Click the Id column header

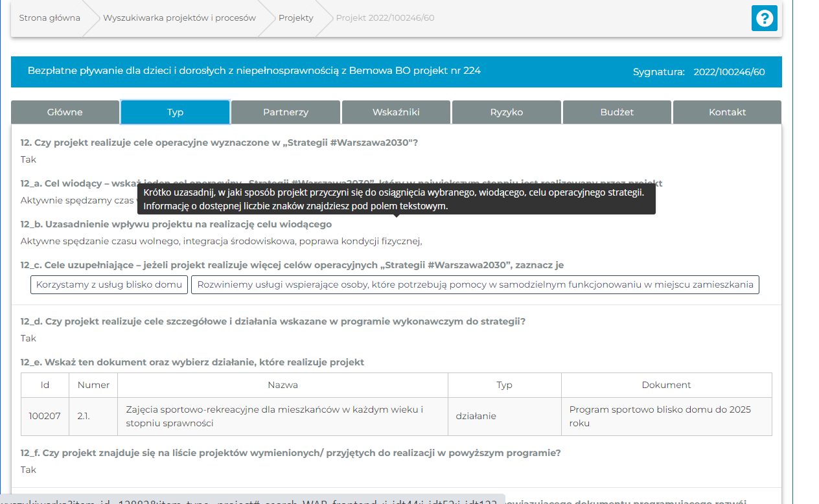(x=45, y=385)
